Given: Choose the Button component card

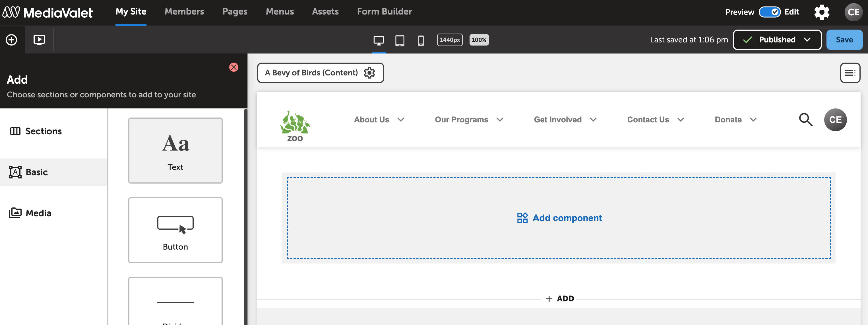Looking at the screenshot, I should coord(175,230).
